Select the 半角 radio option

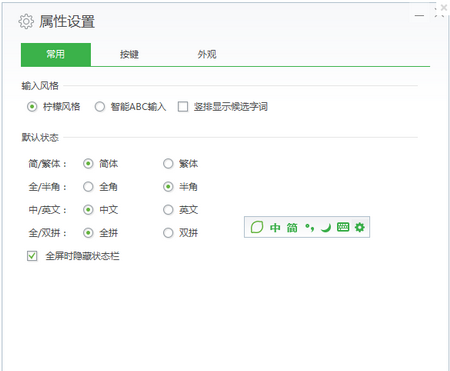[168, 187]
